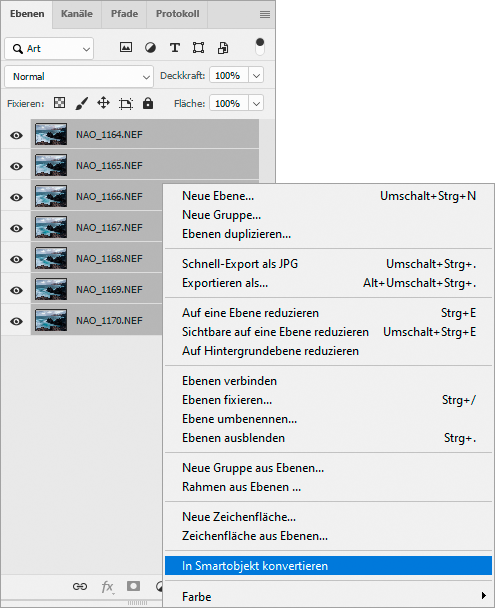Filter for pixel layers icon
Viewport: 495px width, 608px height.
point(126,48)
